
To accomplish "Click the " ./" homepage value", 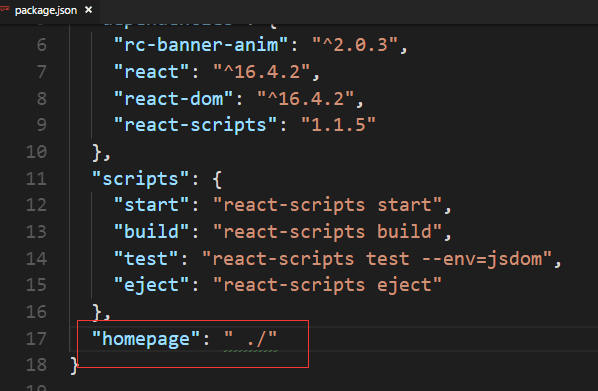I will point(251,339).
